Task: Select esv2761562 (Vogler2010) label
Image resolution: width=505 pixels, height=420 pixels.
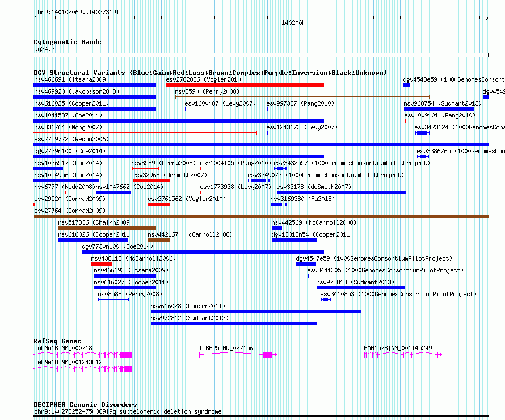Action: [x=187, y=199]
